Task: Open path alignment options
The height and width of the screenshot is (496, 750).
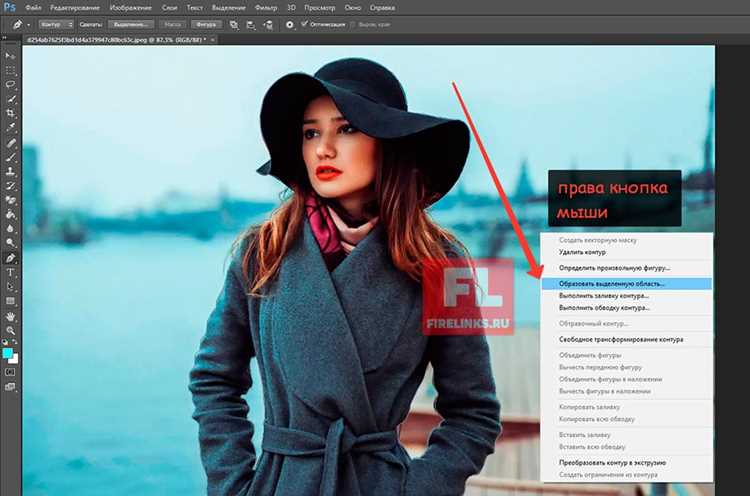Action: pyautogui.click(x=251, y=24)
